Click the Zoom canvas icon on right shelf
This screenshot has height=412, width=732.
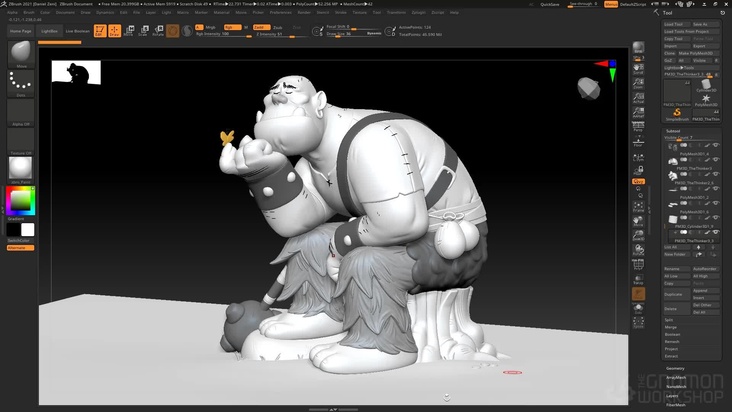tap(638, 84)
